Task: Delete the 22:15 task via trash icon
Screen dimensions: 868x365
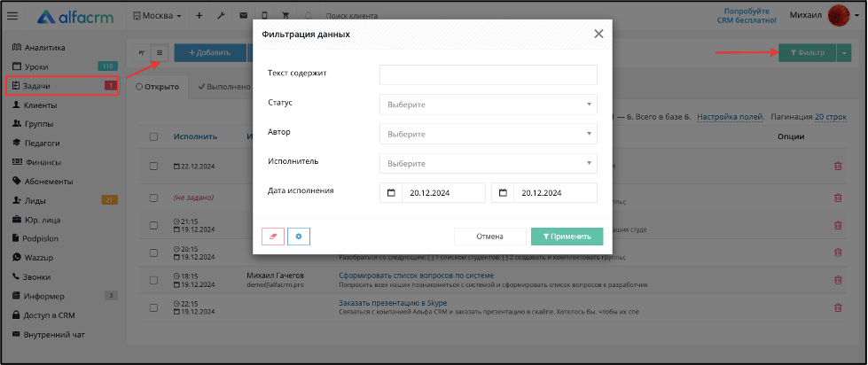Action: [x=838, y=307]
